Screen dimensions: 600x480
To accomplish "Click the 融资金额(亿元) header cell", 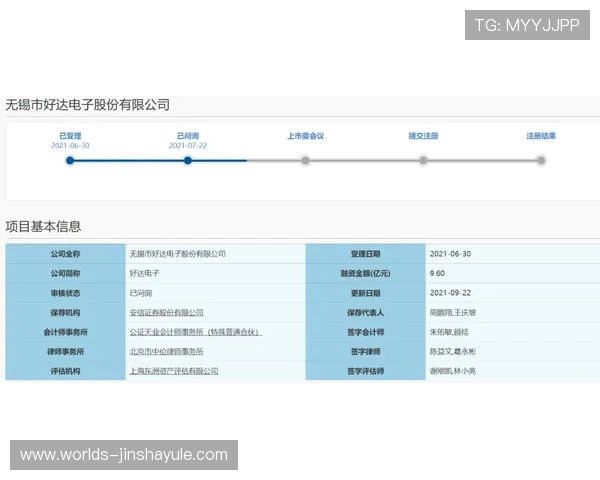I will click(365, 273).
